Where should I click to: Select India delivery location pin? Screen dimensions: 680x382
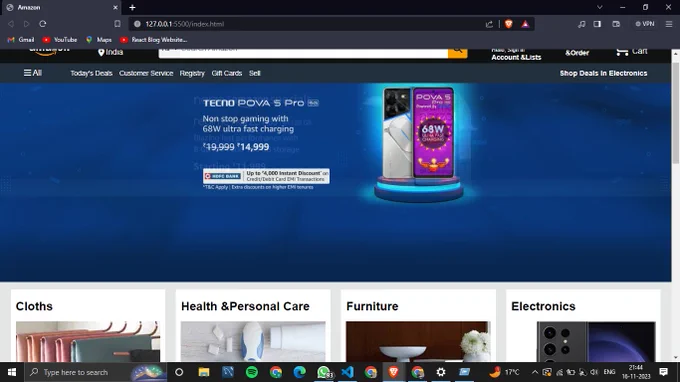pos(110,52)
